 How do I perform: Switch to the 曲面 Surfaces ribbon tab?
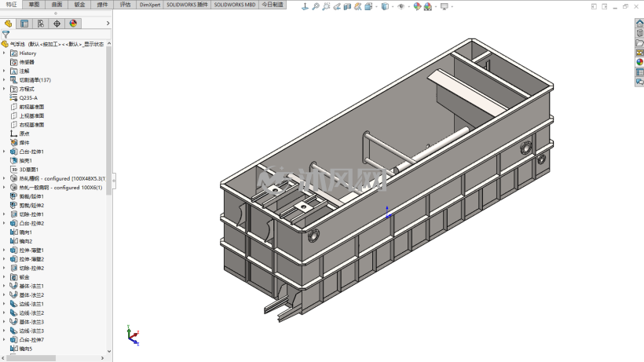click(x=57, y=5)
